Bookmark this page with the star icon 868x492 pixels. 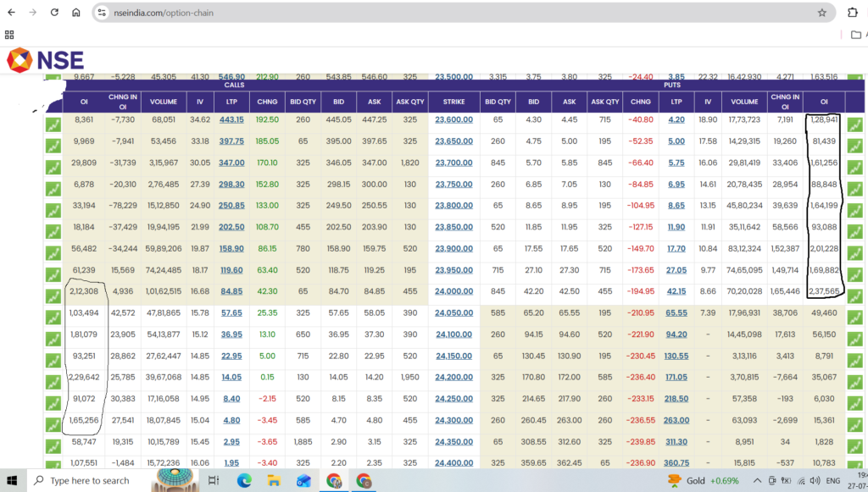coord(821,13)
